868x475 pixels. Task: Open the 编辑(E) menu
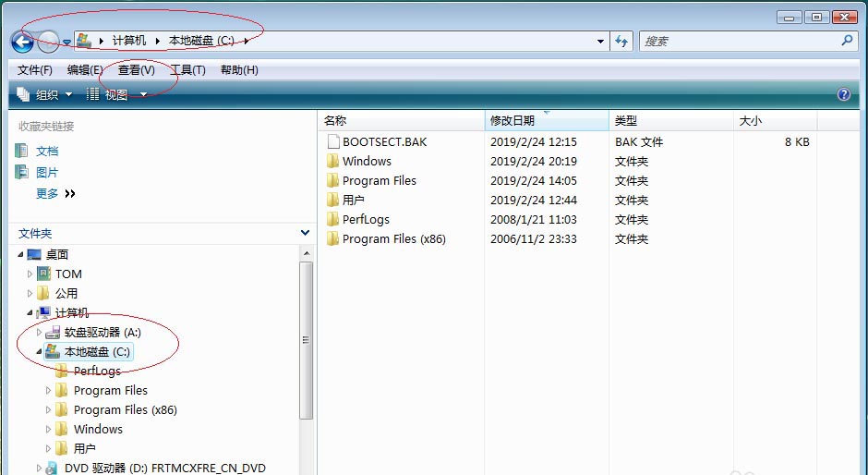click(85, 70)
